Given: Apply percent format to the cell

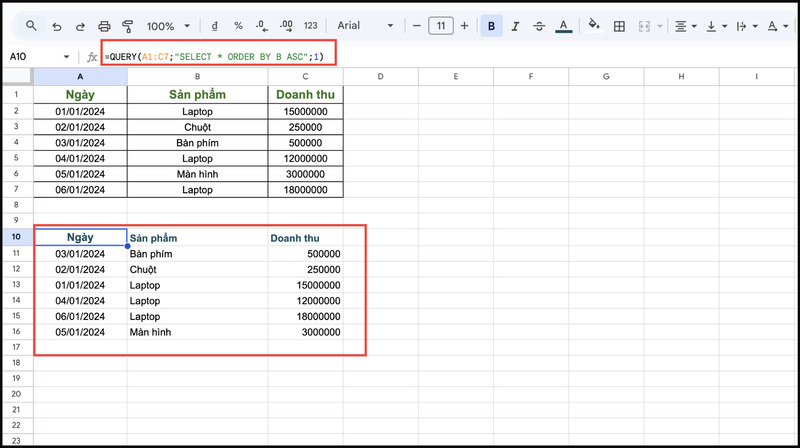Looking at the screenshot, I should pos(238,26).
